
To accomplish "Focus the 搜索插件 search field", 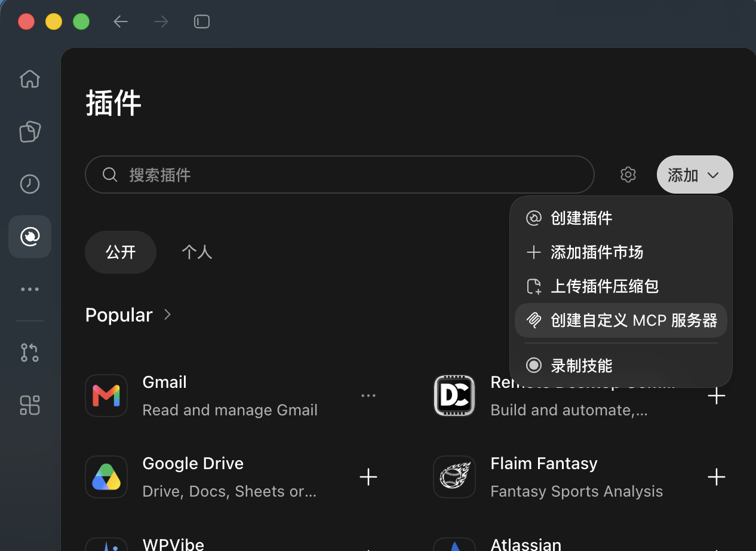I will pos(340,175).
